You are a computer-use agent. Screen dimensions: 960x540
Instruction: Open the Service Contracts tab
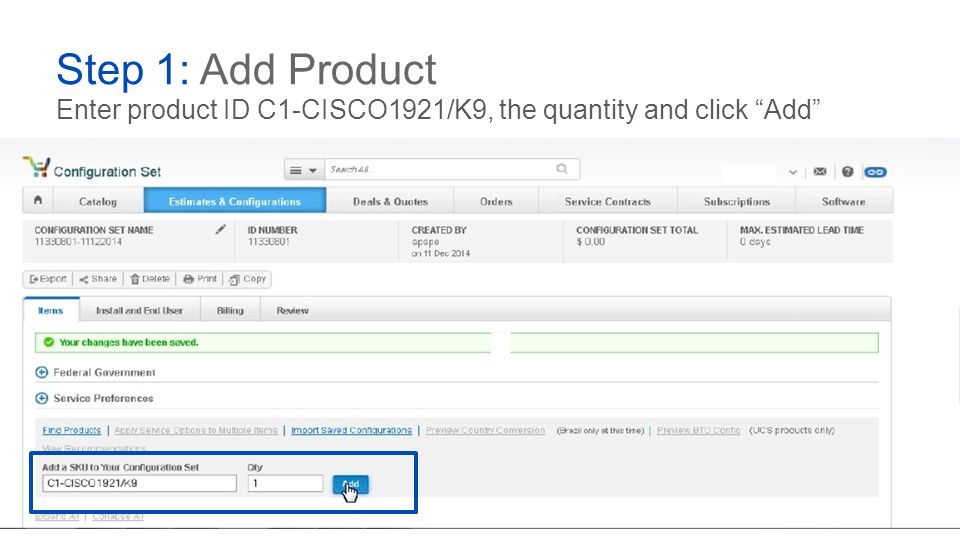(608, 201)
